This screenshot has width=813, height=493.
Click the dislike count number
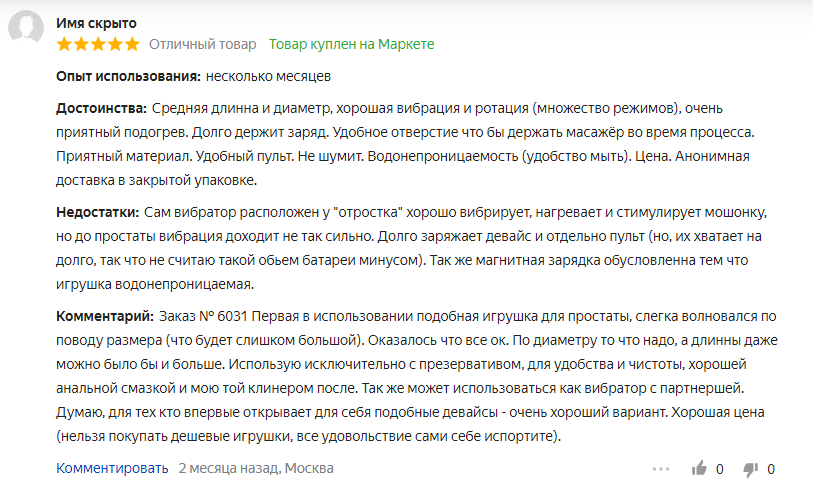tap(771, 468)
